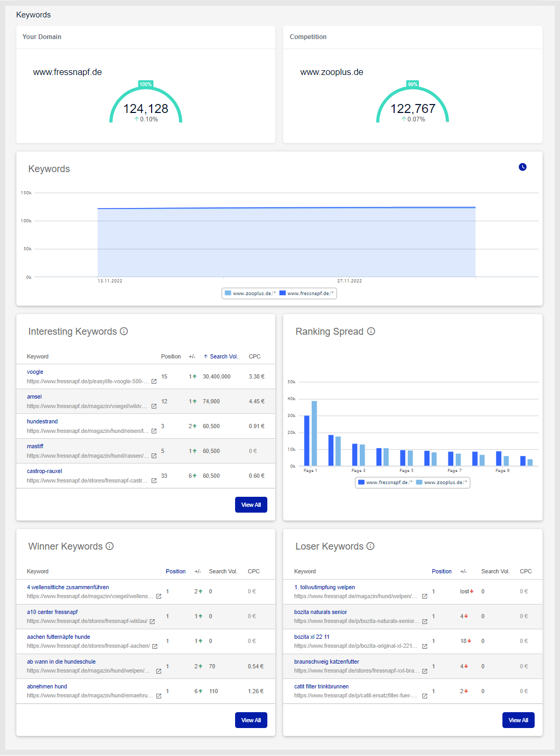The image size is (560, 756).
Task: Toggle www.fressnapf.de series in Keywords chart legend
Action: (x=306, y=293)
